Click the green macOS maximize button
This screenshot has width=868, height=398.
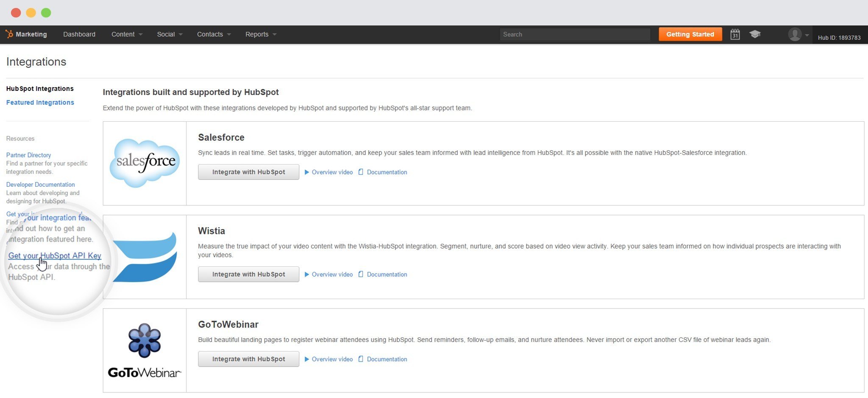coord(46,13)
